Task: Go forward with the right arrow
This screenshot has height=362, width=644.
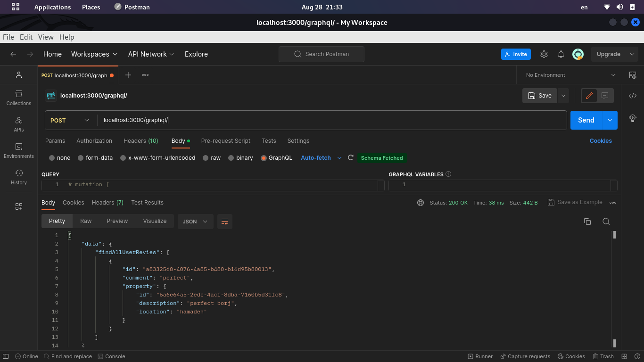Action: coord(30,54)
